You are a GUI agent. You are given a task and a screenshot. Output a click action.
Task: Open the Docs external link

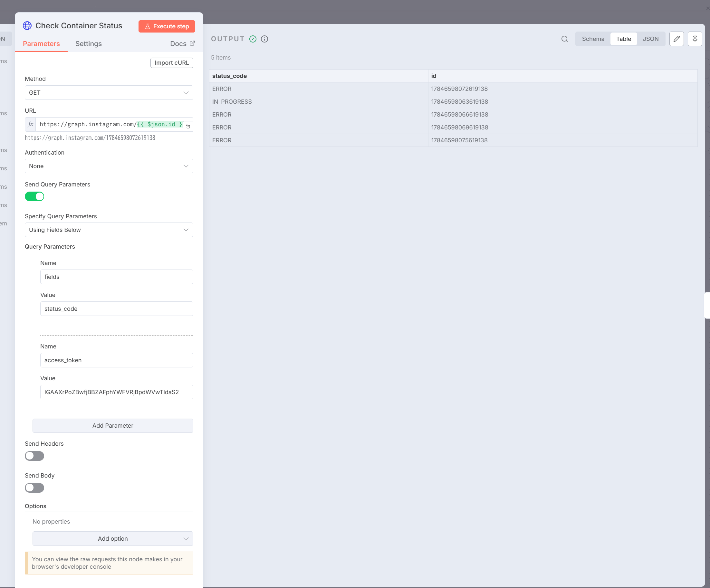pos(182,43)
